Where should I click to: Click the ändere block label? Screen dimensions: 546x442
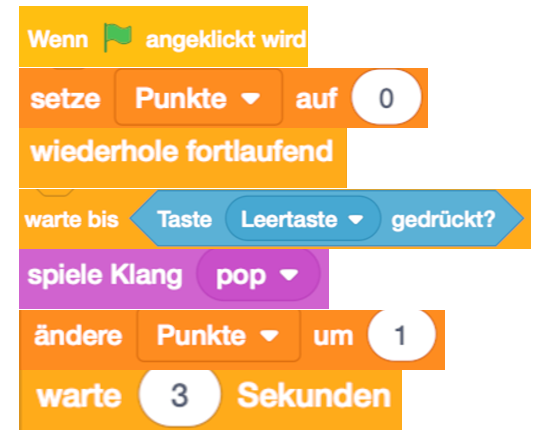pos(78,335)
